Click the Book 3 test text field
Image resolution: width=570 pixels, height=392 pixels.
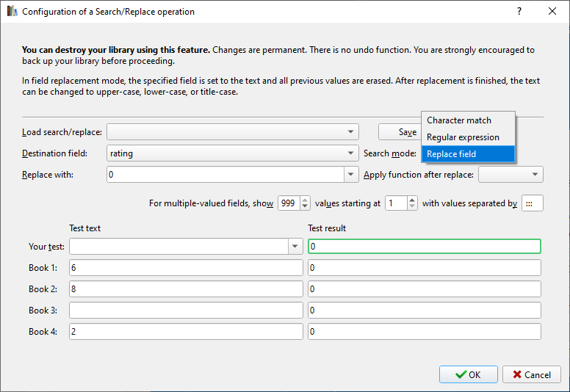tap(186, 311)
